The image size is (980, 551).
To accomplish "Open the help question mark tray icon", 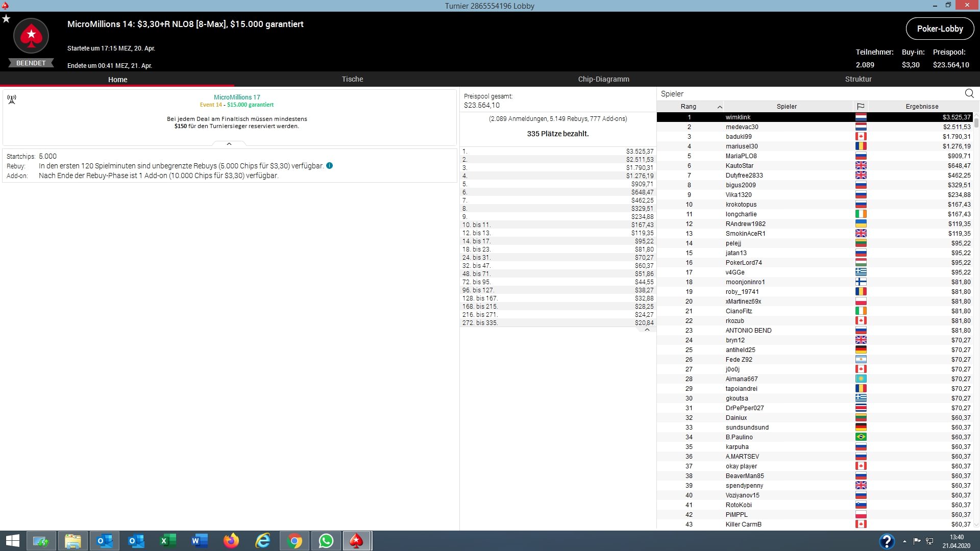I will click(x=887, y=541).
